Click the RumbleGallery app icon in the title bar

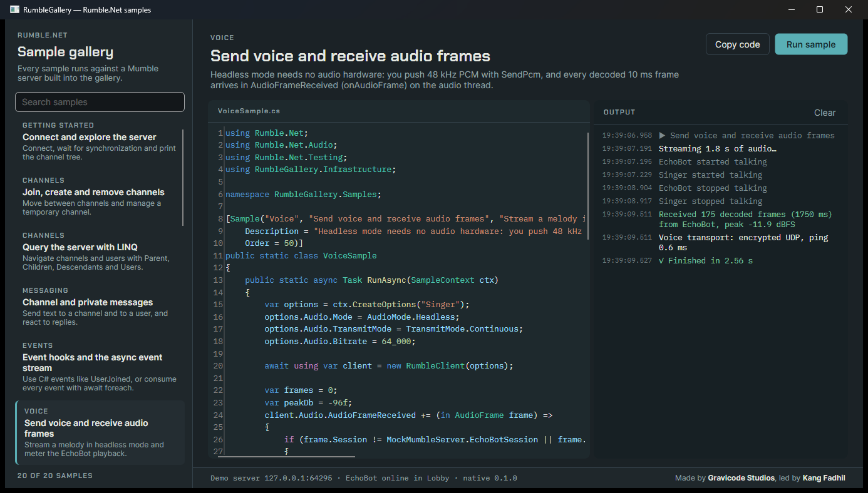(x=15, y=9)
